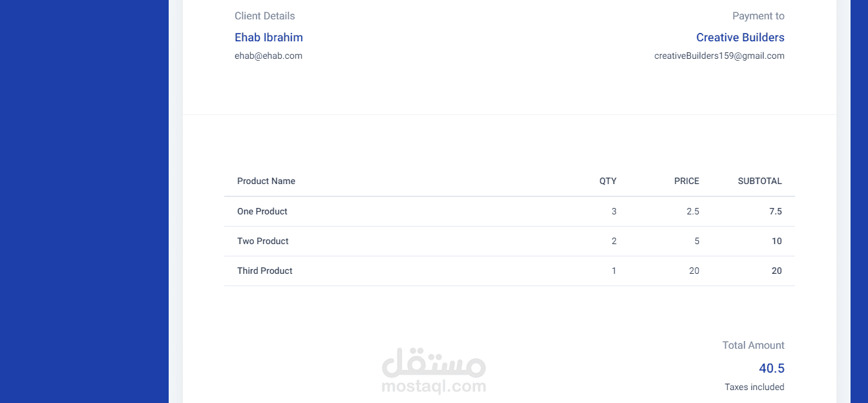Viewport: 868px width, 403px height.
Task: Click the PRICE column header
Action: 686,181
